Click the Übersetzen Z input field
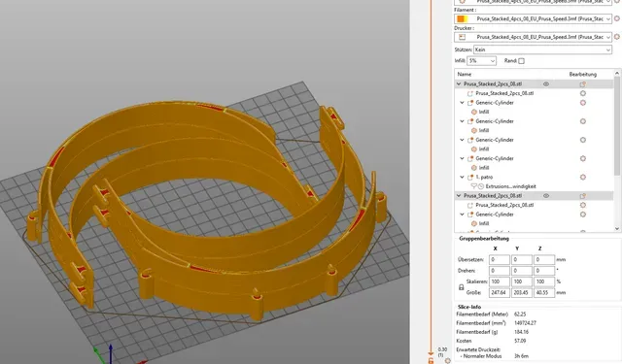Screen dimensions: 622x364 [x=544, y=260]
